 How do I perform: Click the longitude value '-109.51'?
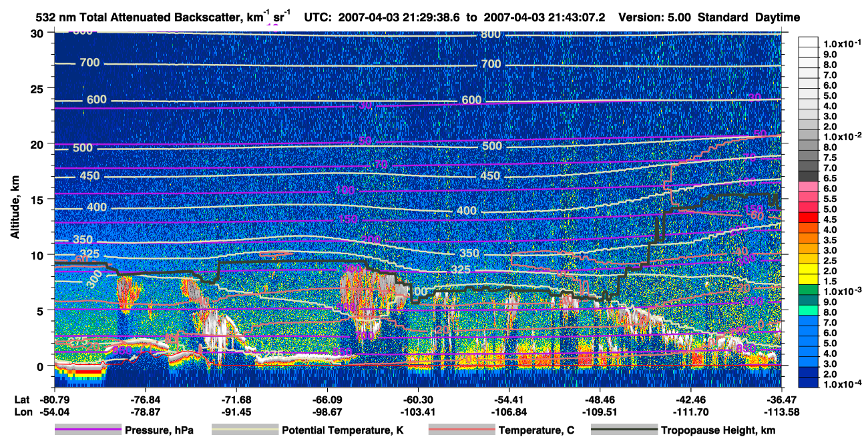click(x=600, y=412)
